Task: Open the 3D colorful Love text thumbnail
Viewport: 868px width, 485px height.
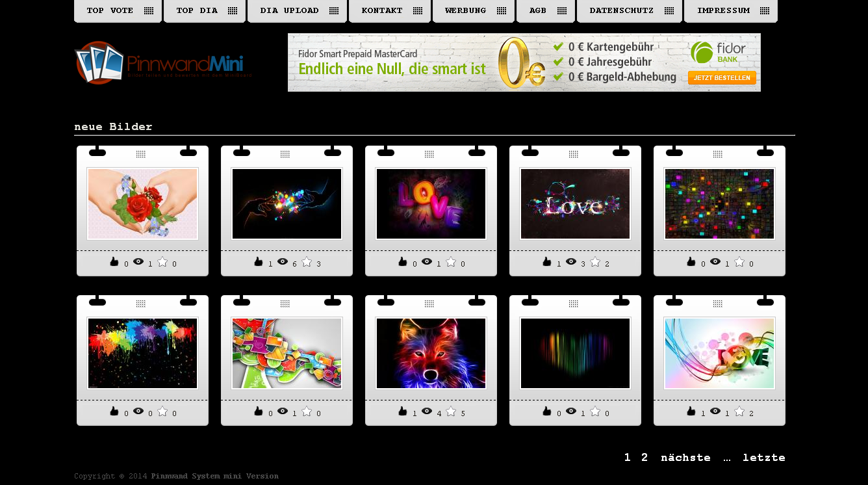Action: click(431, 203)
